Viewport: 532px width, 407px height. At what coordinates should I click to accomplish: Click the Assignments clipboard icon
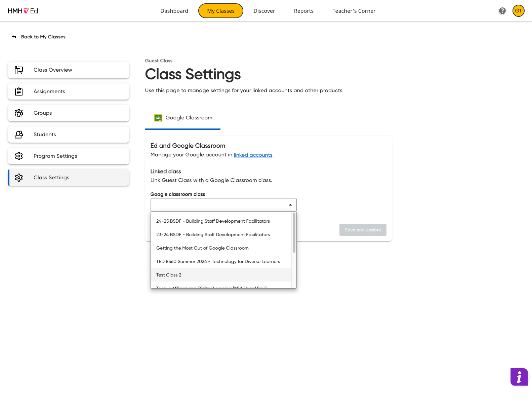19,91
